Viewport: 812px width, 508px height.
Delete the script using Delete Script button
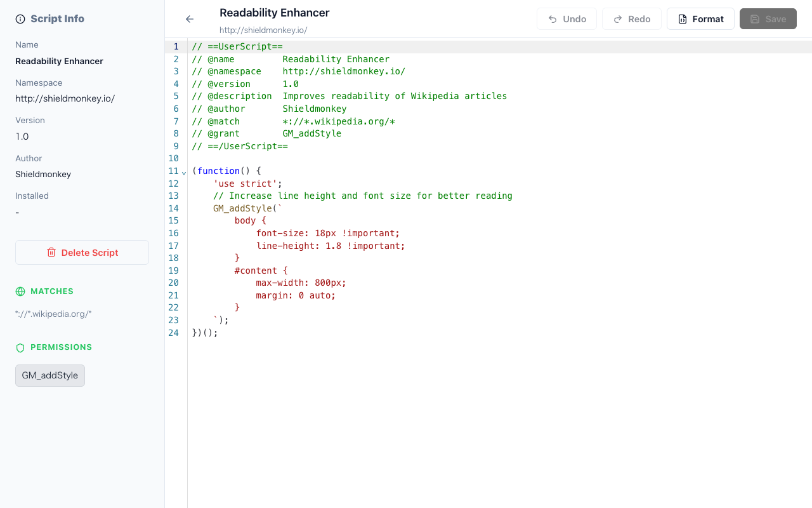[82, 252]
